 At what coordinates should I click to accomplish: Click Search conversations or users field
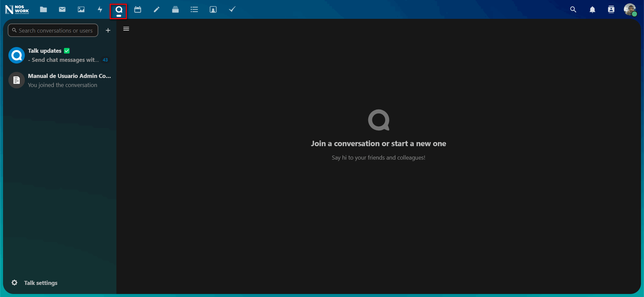pyautogui.click(x=53, y=30)
